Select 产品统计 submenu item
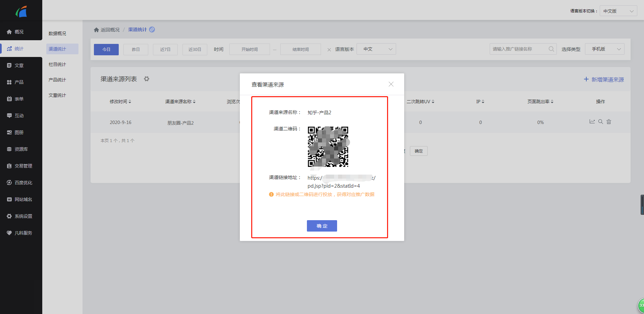 tap(62, 80)
